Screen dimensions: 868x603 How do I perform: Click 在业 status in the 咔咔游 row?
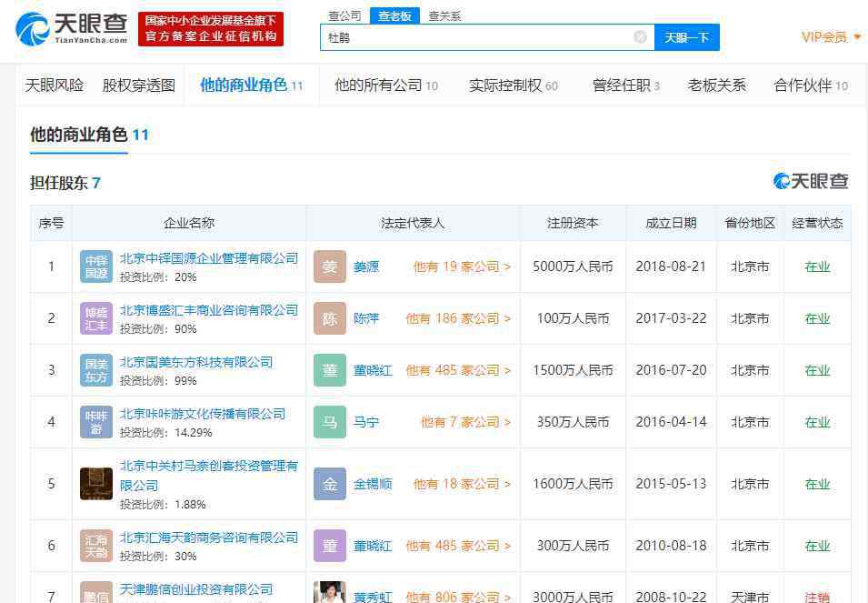point(817,423)
